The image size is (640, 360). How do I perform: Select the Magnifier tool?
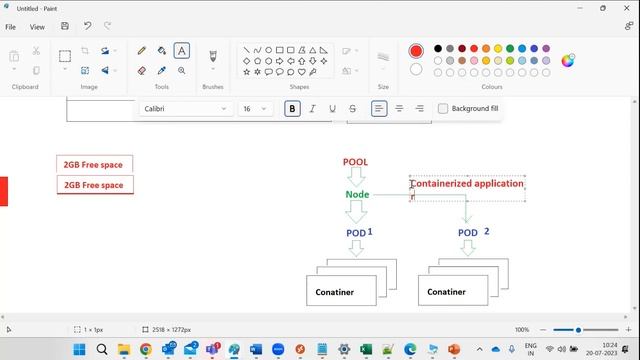tap(182, 71)
